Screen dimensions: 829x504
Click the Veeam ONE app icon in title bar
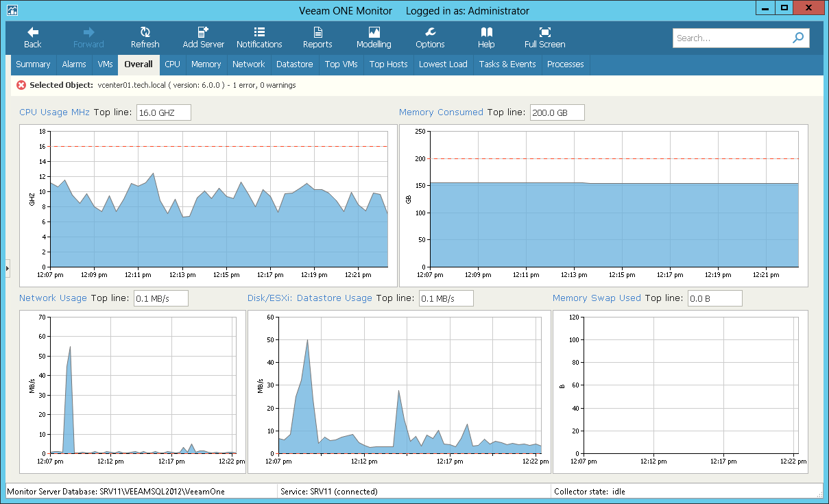(12, 10)
